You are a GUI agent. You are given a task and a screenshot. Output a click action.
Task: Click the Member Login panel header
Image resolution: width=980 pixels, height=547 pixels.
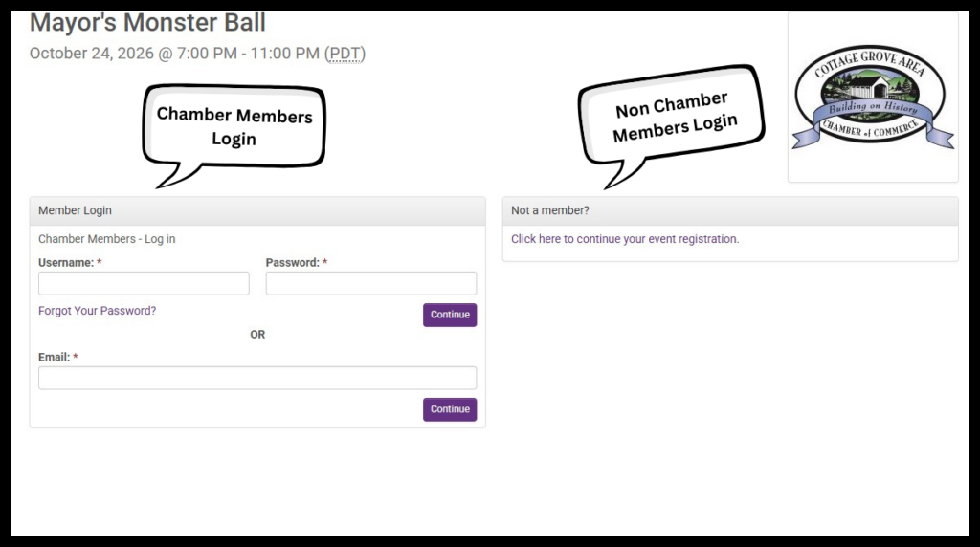click(x=257, y=211)
